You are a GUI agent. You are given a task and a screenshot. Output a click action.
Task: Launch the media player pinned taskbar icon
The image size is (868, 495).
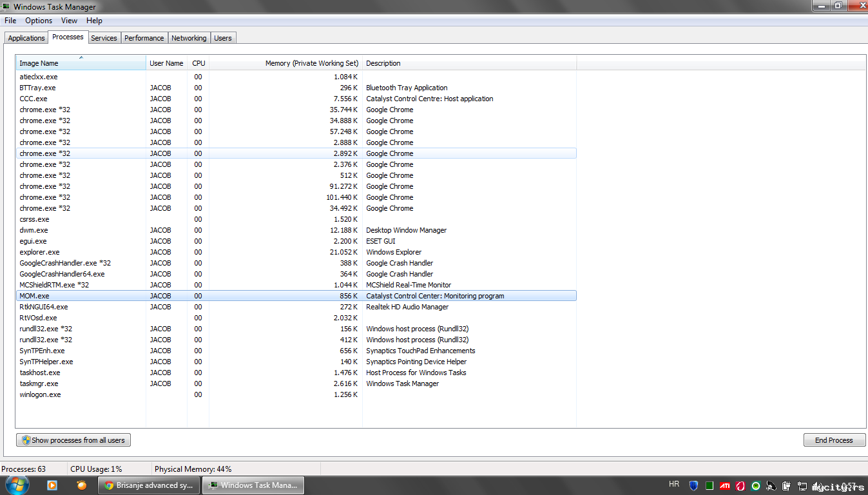(x=52, y=485)
